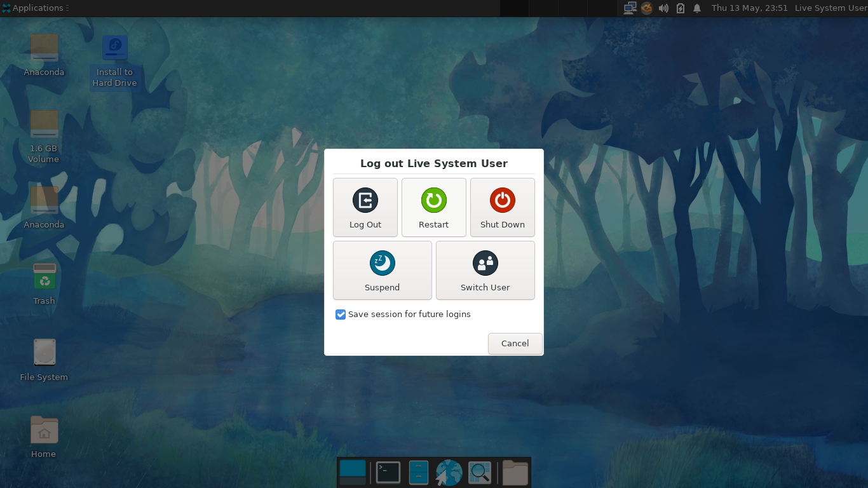Select the 1.6 GB Volume icon
Viewport: 868px width, 488px height.
tap(44, 137)
